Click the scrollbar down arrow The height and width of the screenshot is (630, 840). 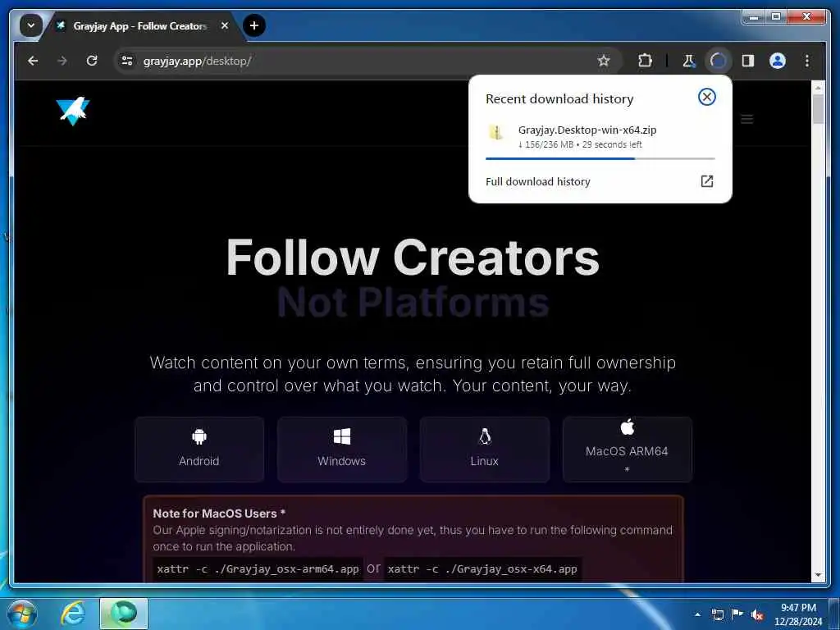click(x=818, y=575)
